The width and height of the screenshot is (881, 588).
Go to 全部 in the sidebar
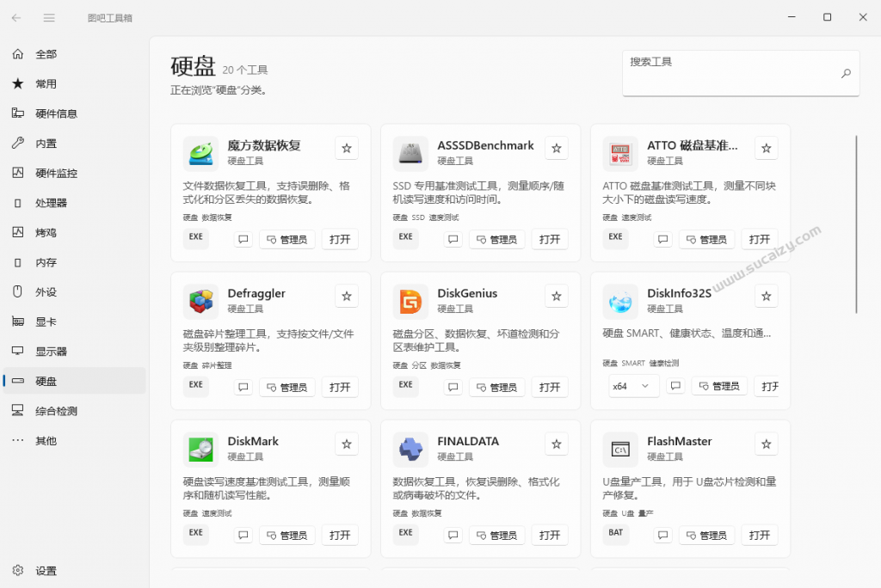click(74, 54)
